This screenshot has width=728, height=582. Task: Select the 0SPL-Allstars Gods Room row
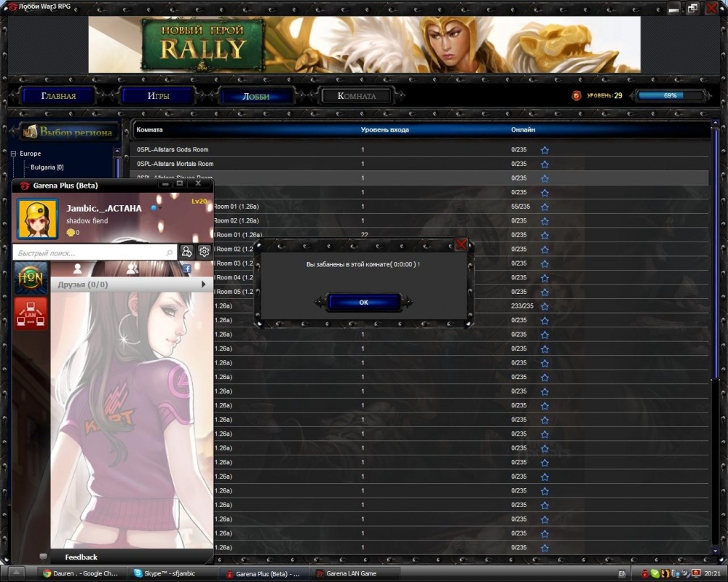click(420, 149)
